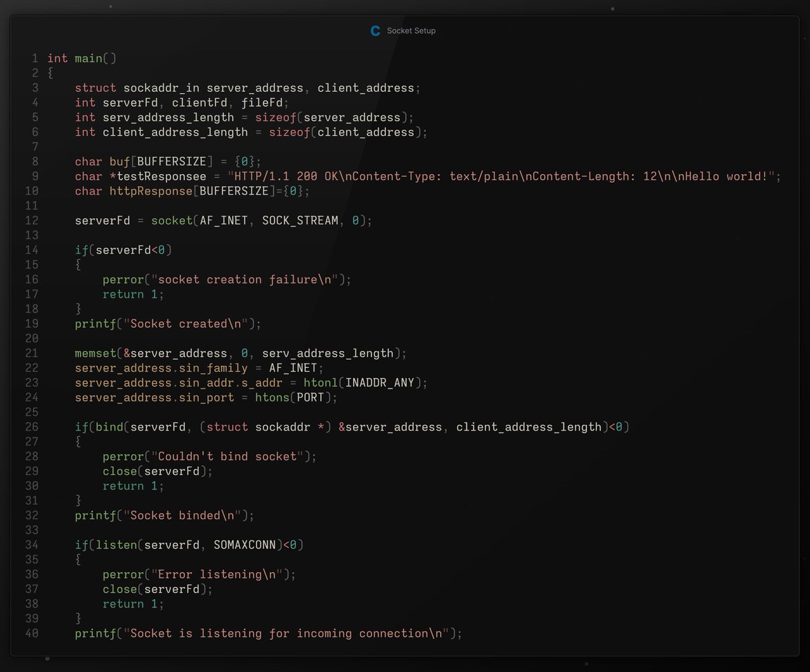The height and width of the screenshot is (672, 810).
Task: Click the 'Socket Setup' title text
Action: coord(411,30)
